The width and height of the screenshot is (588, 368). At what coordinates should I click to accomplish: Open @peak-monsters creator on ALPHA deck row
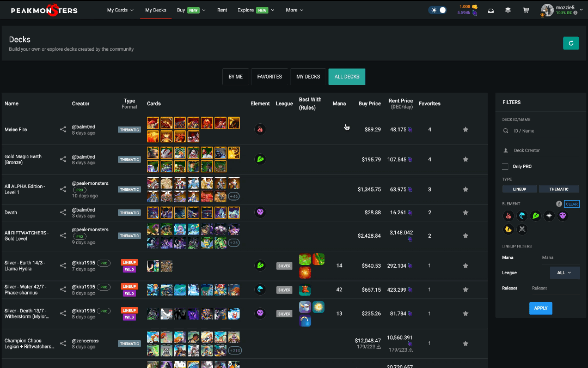pos(90,183)
